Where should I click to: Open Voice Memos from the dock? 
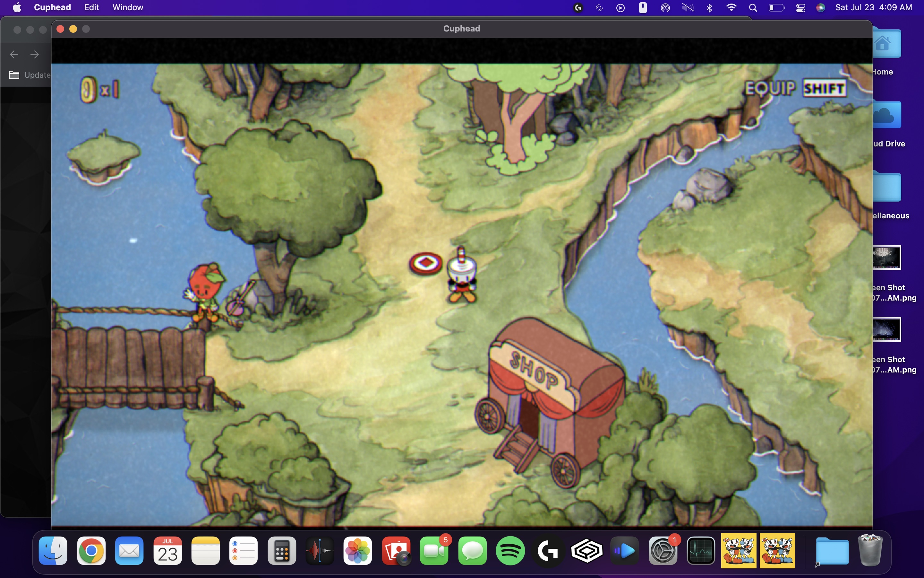(320, 550)
